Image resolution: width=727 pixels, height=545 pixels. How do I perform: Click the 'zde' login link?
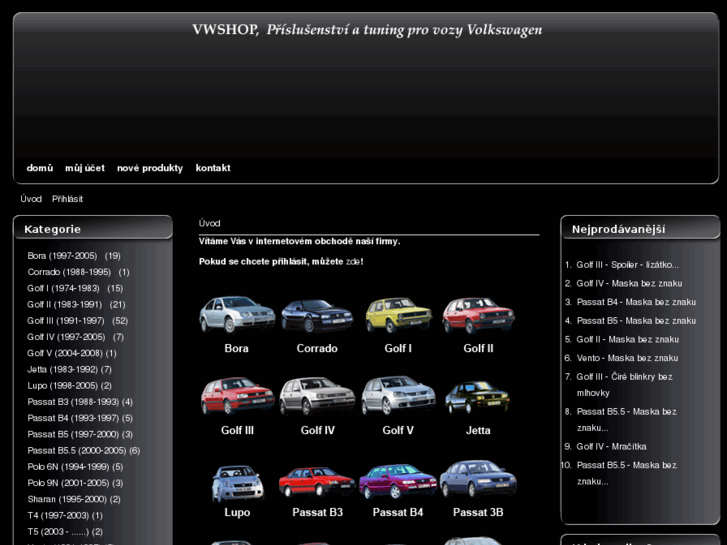pos(353,261)
